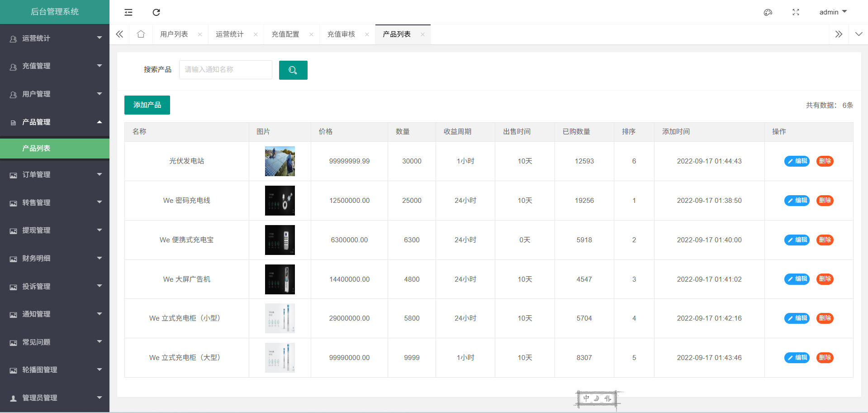This screenshot has width=868, height=413.
Task: Switch to the 用户列表 tab
Action: 174,34
